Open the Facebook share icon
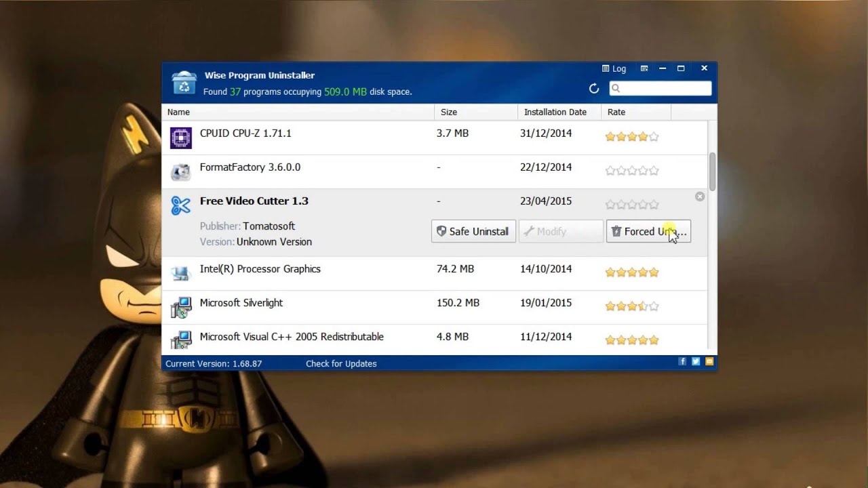Screen dimensions: 868x488 pyautogui.click(x=682, y=362)
